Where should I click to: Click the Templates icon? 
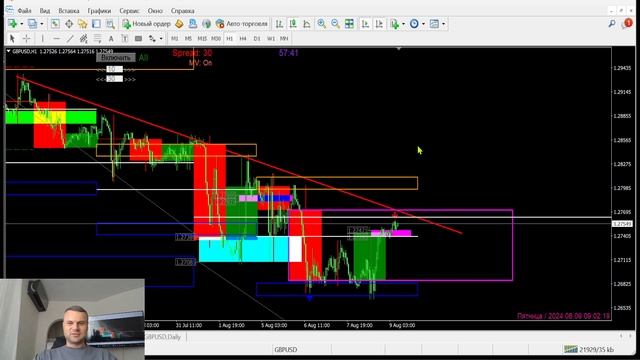pyautogui.click(x=434, y=24)
